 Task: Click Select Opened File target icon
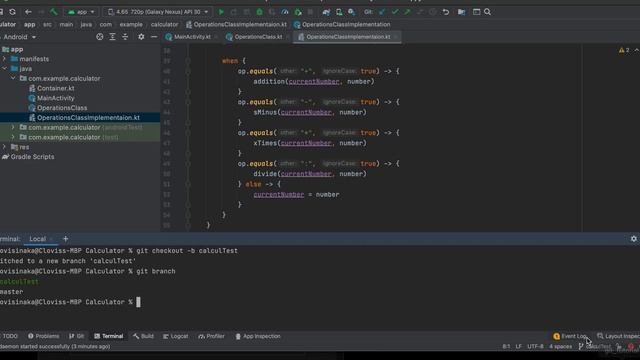100,37
